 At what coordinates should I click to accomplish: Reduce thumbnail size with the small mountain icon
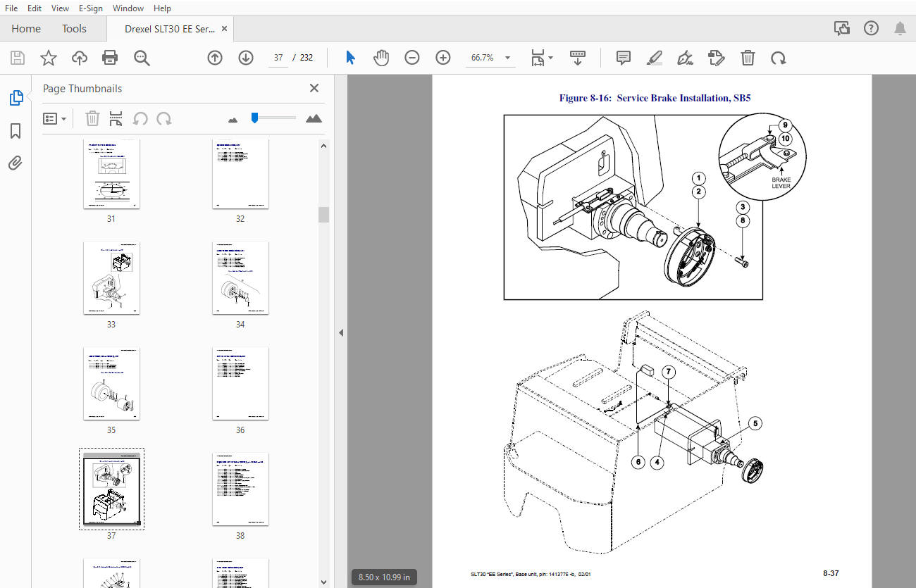coord(233,120)
